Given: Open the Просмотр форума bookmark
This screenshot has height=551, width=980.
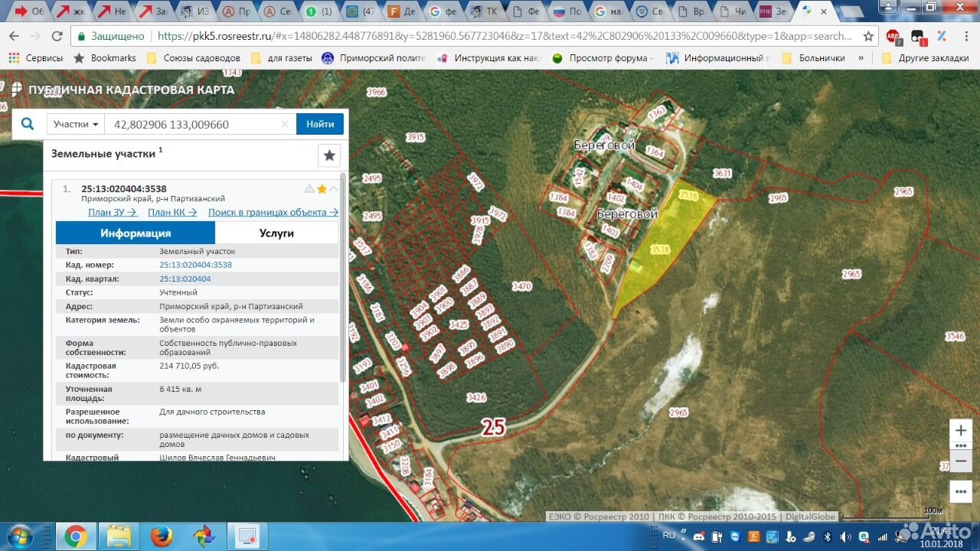Looking at the screenshot, I should (x=603, y=58).
